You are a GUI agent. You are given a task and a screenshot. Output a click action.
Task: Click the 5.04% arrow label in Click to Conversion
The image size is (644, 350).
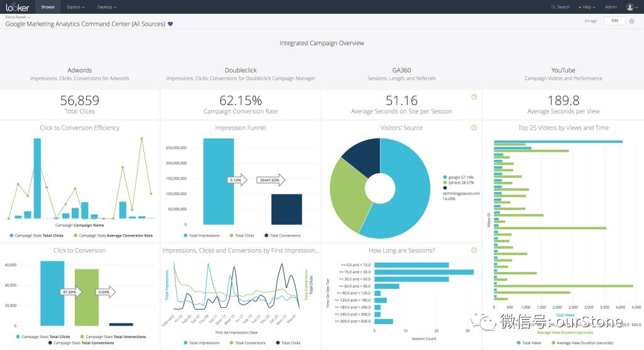click(105, 292)
